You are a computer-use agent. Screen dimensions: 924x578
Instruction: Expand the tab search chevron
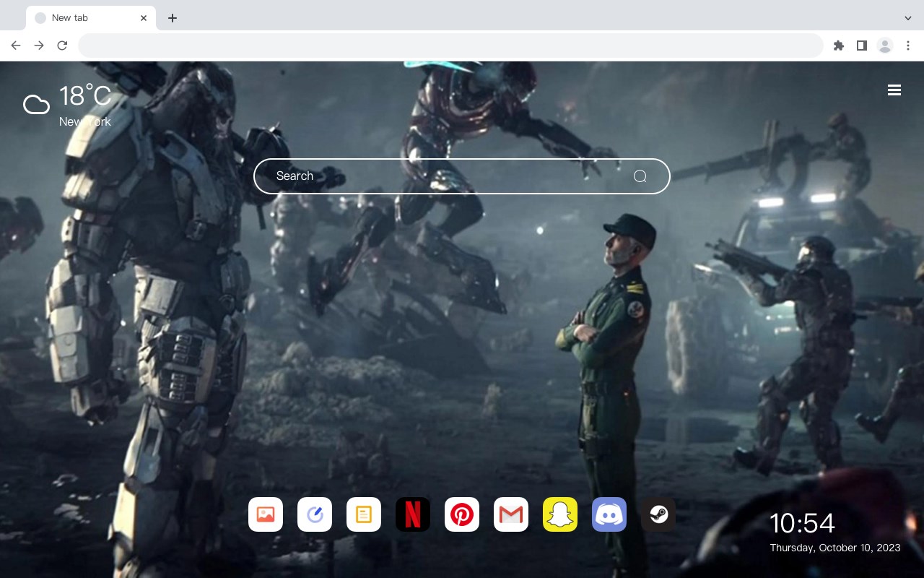pos(908,18)
